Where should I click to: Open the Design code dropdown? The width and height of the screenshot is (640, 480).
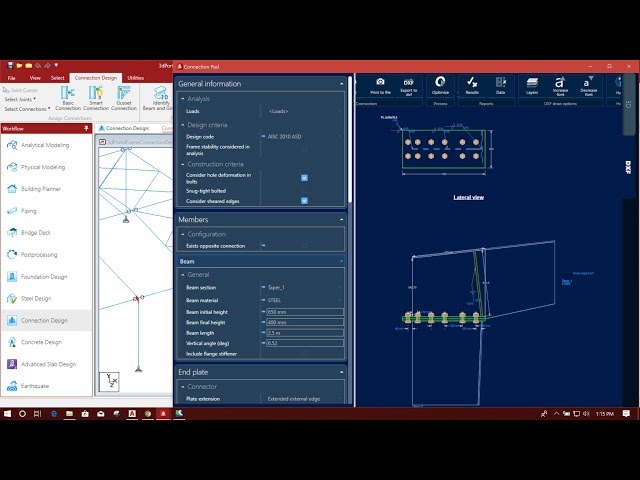(303, 136)
